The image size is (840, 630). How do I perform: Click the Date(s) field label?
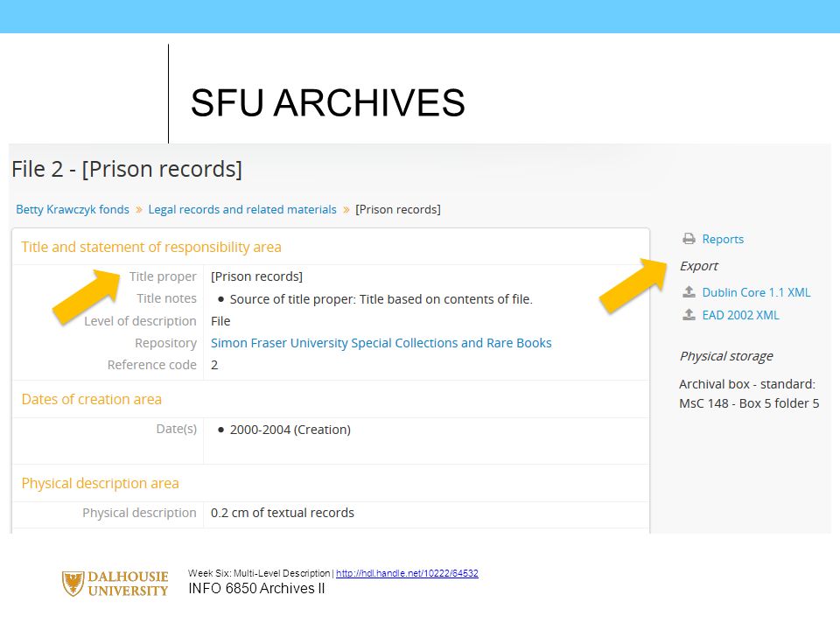click(177, 429)
